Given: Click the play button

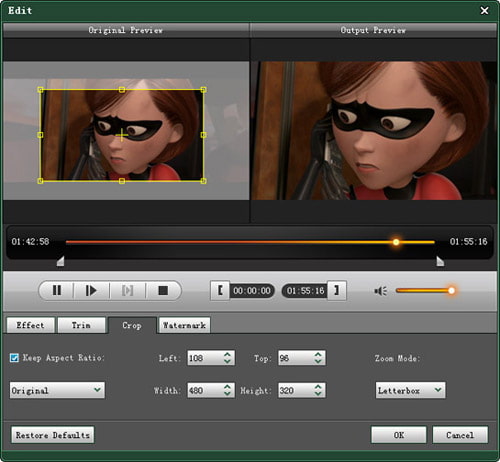Looking at the screenshot, I should pyautogui.click(x=91, y=291).
